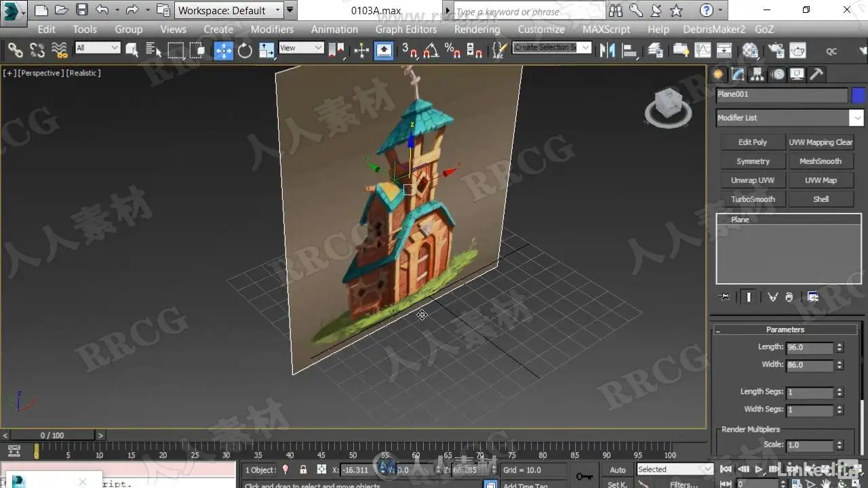Image resolution: width=868 pixels, height=488 pixels.
Task: Activate the Select and Rotate tool
Action: (245, 50)
